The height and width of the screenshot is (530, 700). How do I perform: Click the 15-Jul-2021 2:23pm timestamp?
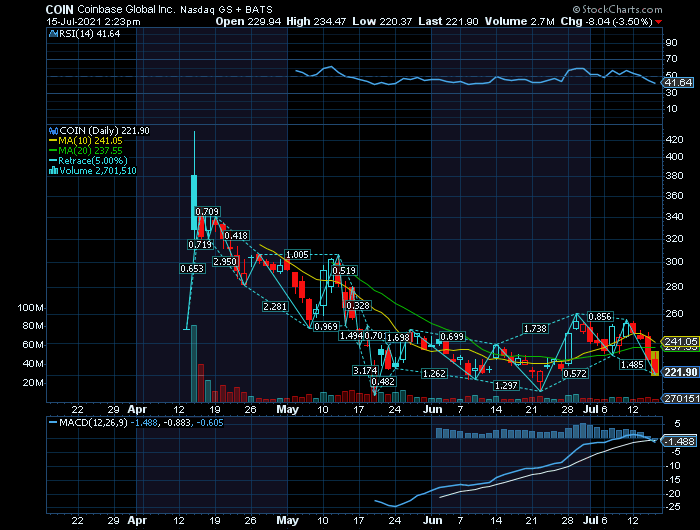(x=93, y=21)
